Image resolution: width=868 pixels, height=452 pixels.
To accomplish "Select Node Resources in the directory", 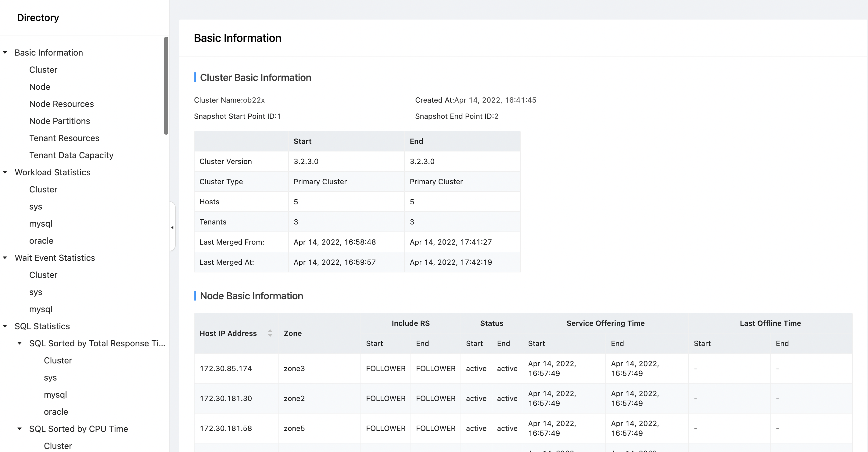I will click(x=62, y=104).
